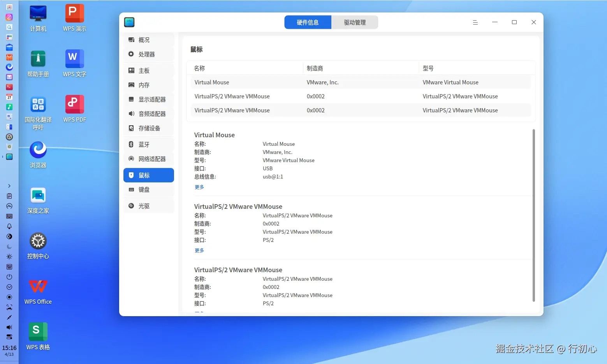Image resolution: width=607 pixels, height=364 pixels.
Task: Launch 控制中心 from the desktop
Action: (38, 246)
